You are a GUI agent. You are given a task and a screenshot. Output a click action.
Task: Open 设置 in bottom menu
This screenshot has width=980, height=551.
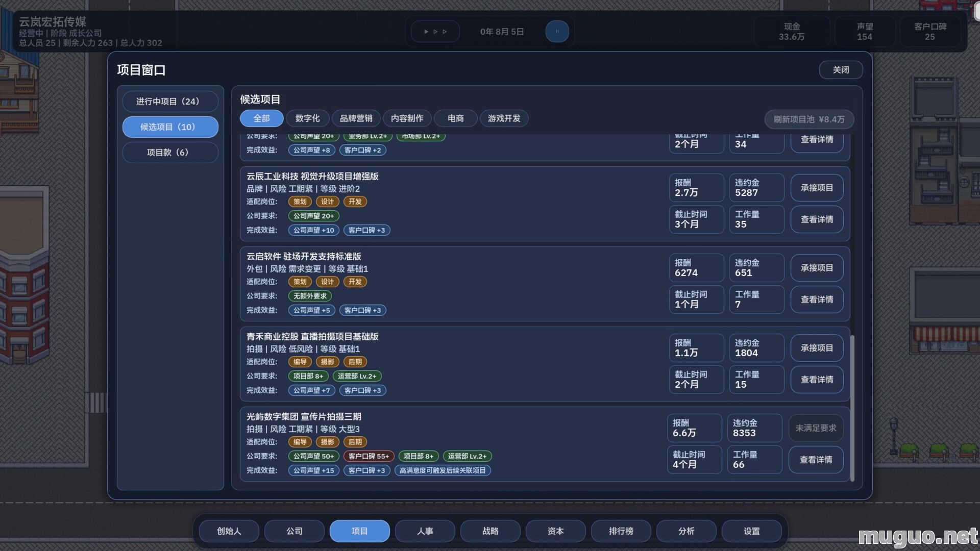coord(751,531)
